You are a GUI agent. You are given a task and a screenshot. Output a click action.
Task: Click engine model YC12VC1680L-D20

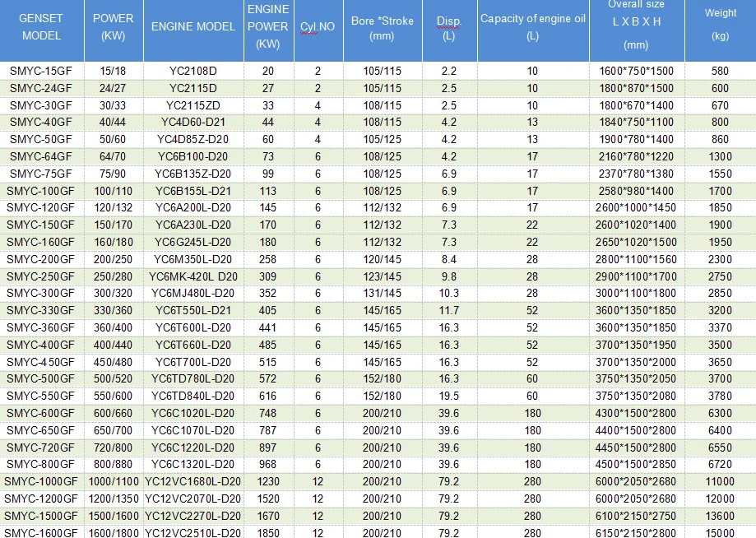193,481
